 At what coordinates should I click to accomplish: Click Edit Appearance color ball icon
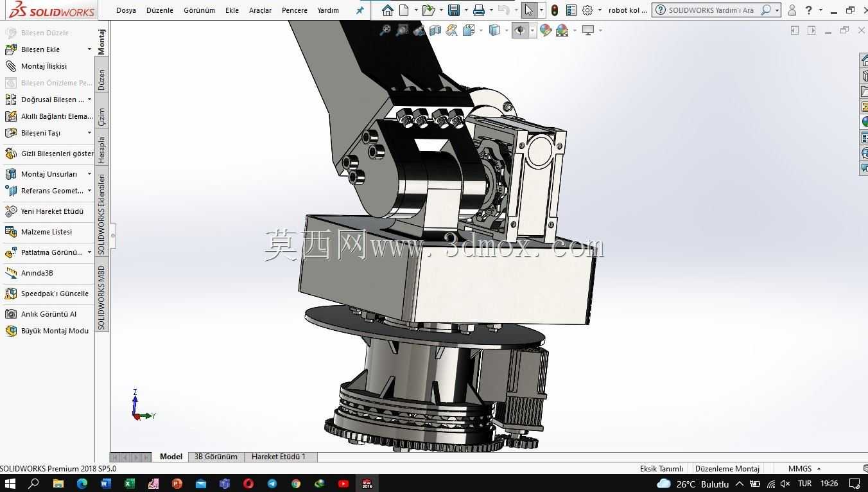[546, 30]
